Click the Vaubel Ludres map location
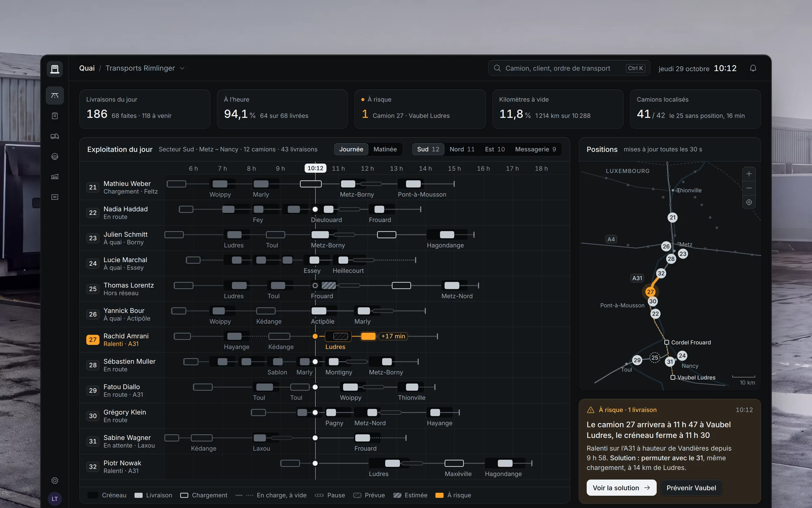The width and height of the screenshot is (812, 508). pyautogui.click(x=693, y=377)
